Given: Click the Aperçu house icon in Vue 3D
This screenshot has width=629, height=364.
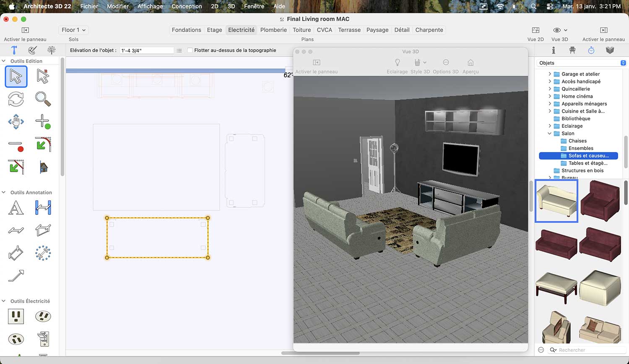Looking at the screenshot, I should (470, 62).
